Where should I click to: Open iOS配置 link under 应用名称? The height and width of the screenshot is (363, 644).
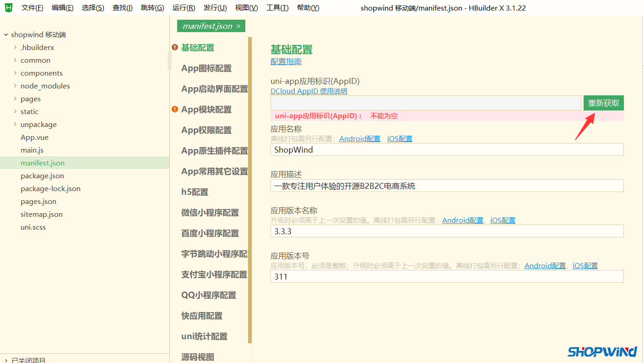pos(400,138)
